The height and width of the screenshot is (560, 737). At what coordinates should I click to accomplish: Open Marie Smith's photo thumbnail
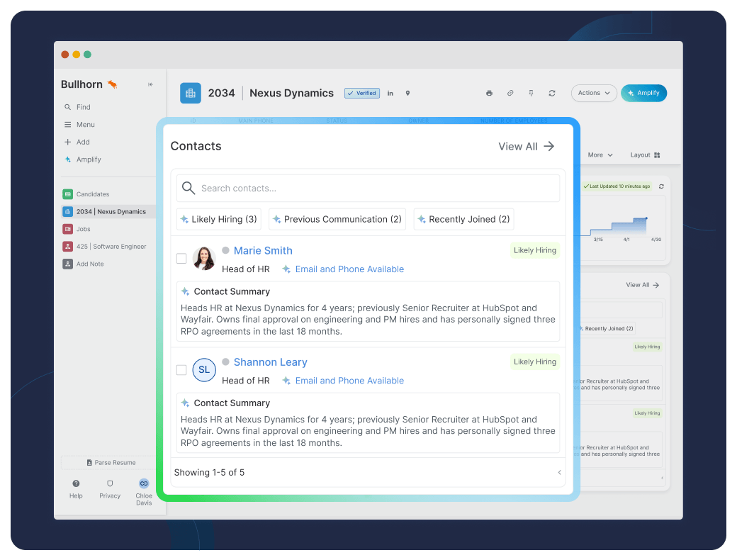204,258
